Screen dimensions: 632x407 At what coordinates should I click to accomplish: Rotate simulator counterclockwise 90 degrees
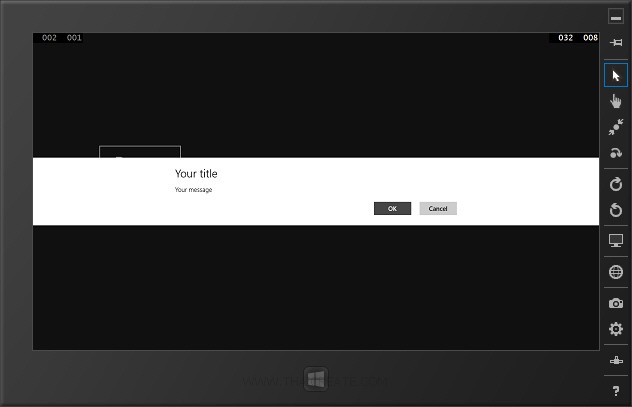[x=615, y=210]
